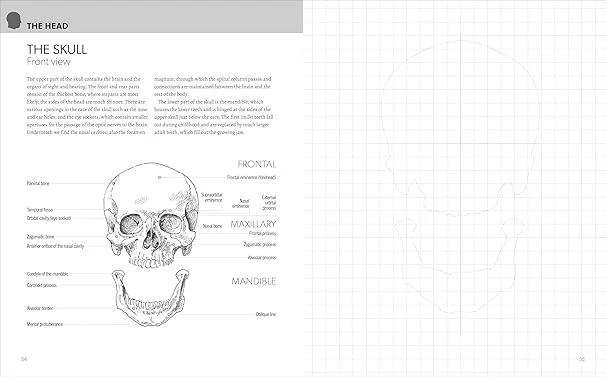Click the 'MAXILLARY' section heading
This screenshot has width=606, height=377.
coord(253,224)
